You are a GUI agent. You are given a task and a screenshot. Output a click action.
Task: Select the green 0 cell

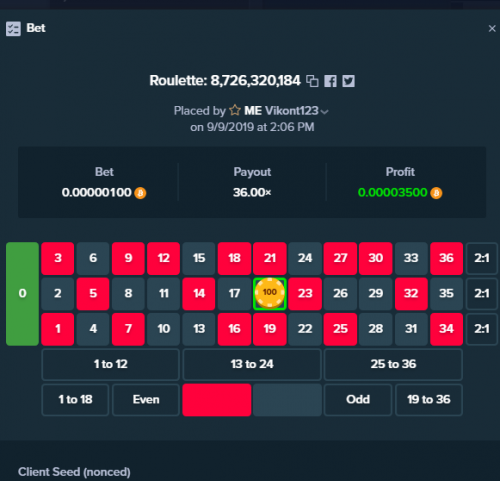[22, 294]
